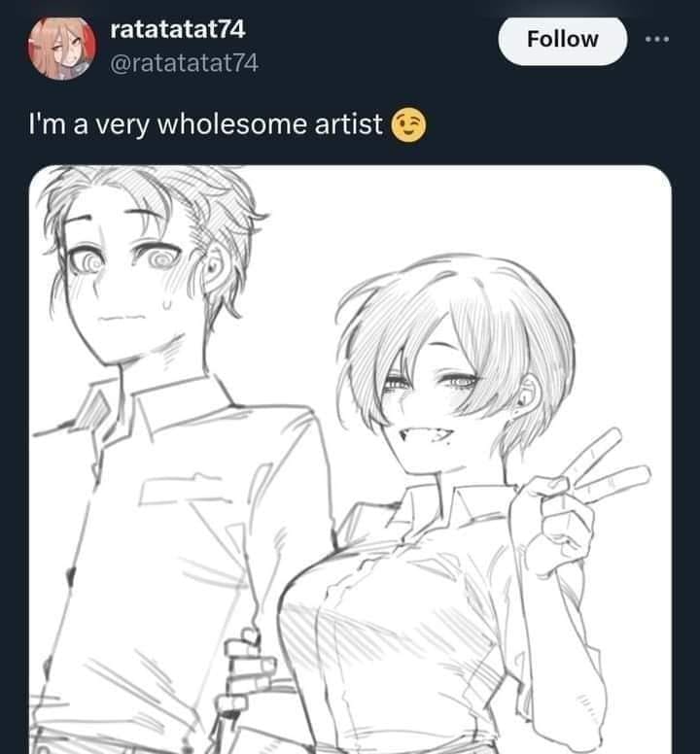This screenshot has width=700, height=754.
Task: Click the winking face emoji
Action: [408, 125]
